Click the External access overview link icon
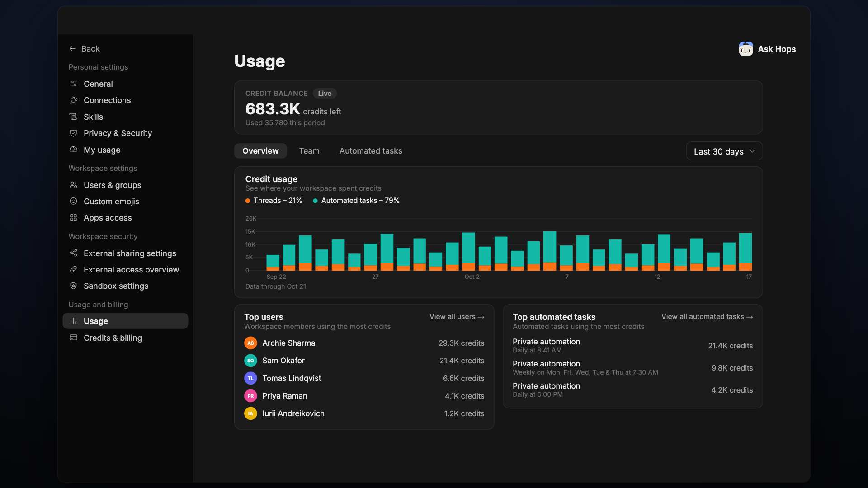This screenshot has width=868, height=488. click(73, 269)
